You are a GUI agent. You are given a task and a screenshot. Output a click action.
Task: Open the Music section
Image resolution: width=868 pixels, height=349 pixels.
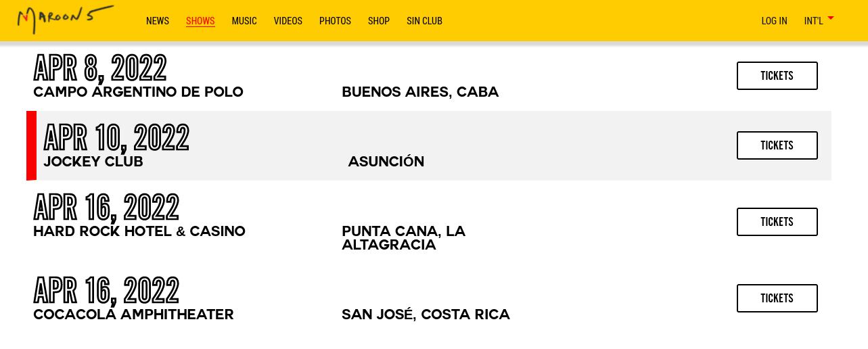pyautogui.click(x=244, y=21)
